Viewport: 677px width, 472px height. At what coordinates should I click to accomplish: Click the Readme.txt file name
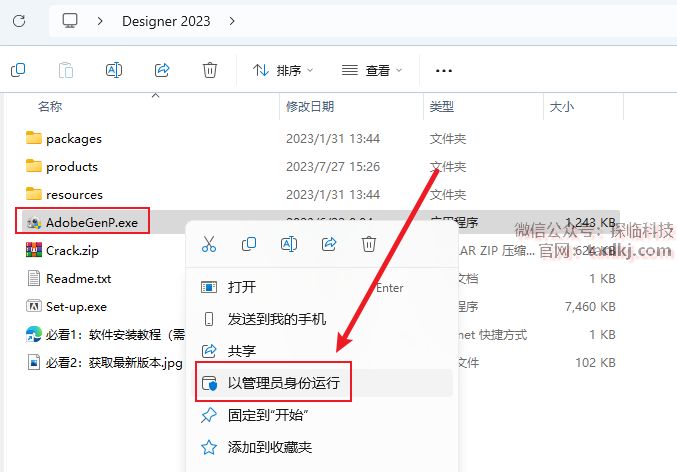click(x=79, y=279)
